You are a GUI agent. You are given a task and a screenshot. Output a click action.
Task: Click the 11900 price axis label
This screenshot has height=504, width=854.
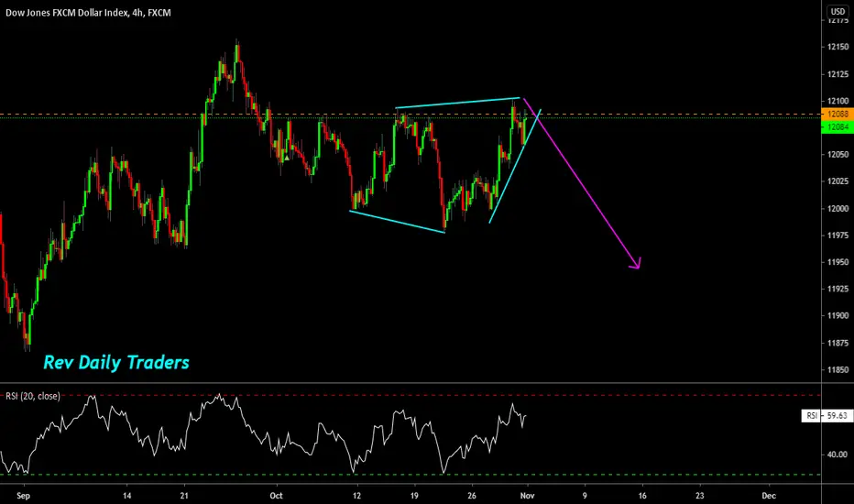pyautogui.click(x=838, y=315)
